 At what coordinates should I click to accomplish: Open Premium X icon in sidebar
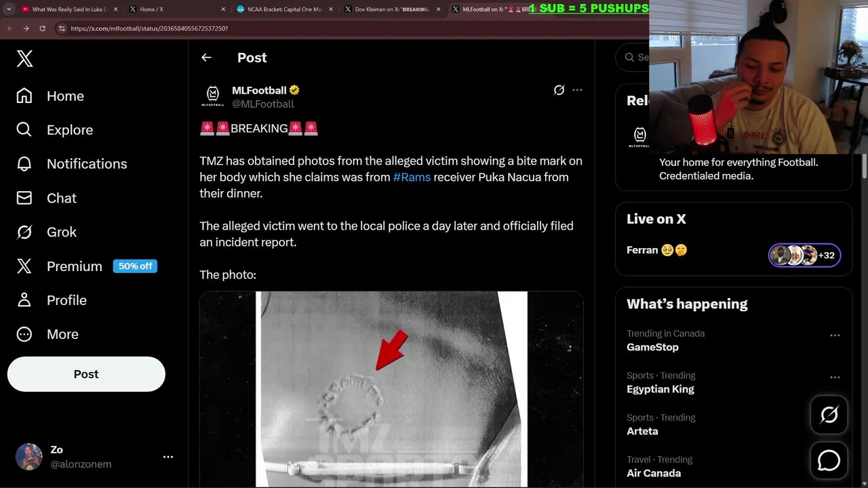(24, 266)
